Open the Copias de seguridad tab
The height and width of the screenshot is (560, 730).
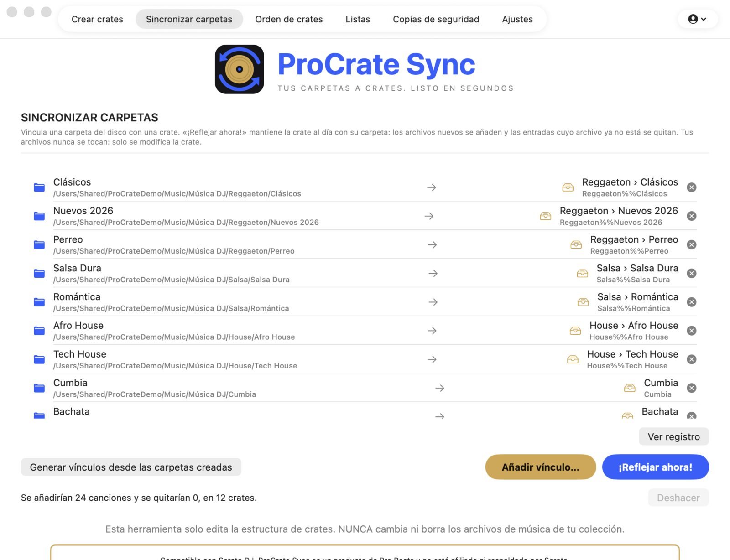[436, 19]
